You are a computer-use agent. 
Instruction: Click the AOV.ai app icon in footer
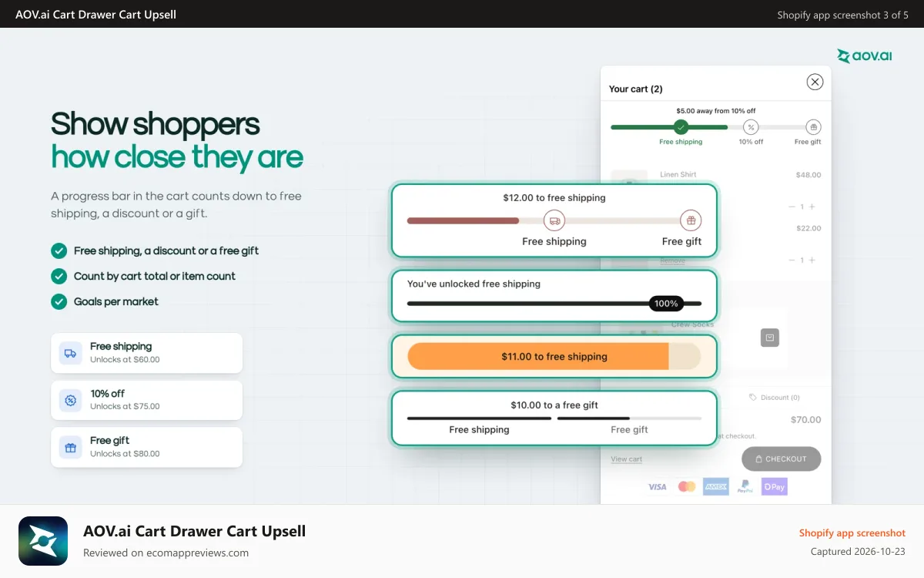click(x=43, y=541)
